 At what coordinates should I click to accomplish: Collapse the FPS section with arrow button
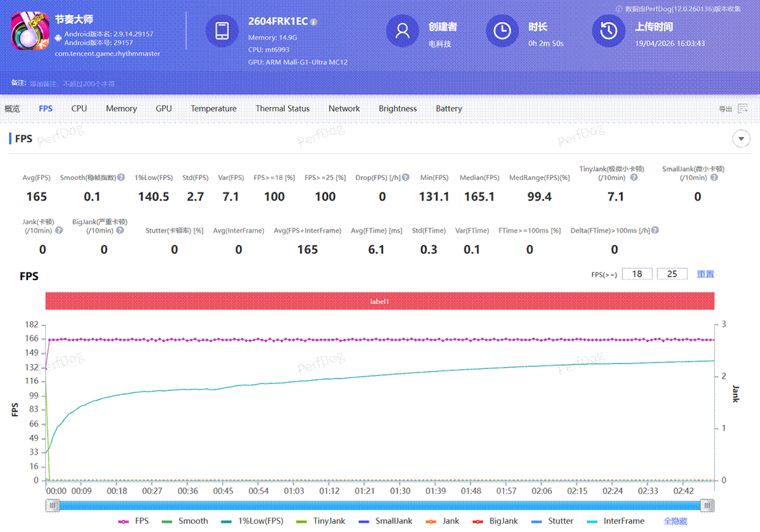pos(741,139)
